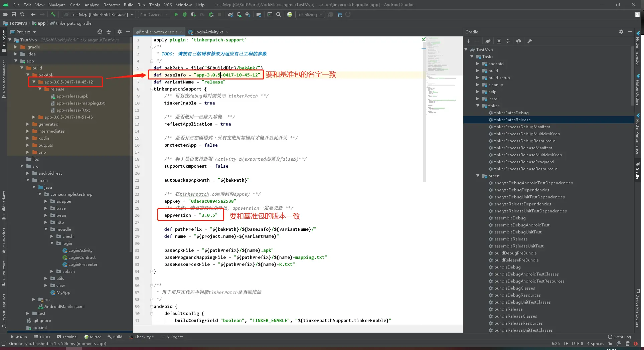Open the run configuration TestMvp dropdown

coord(99,14)
